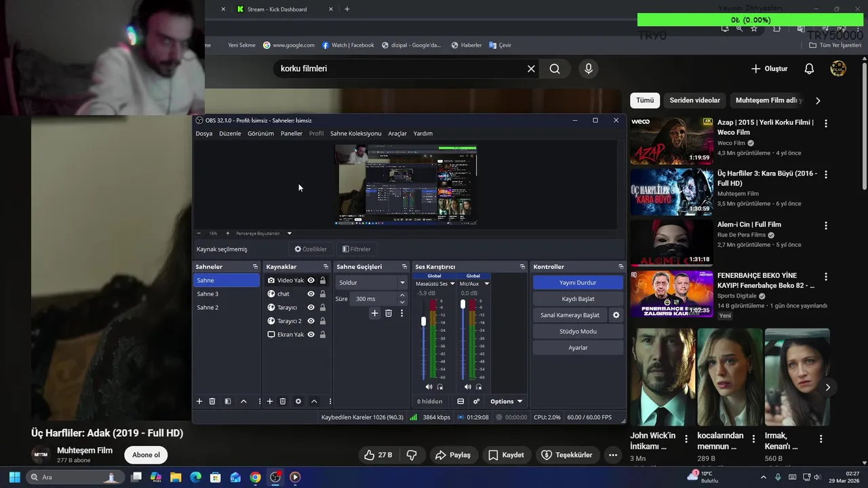Toggle monitoring icon for Mic/Aux
The width and height of the screenshot is (868, 488).
479,387
